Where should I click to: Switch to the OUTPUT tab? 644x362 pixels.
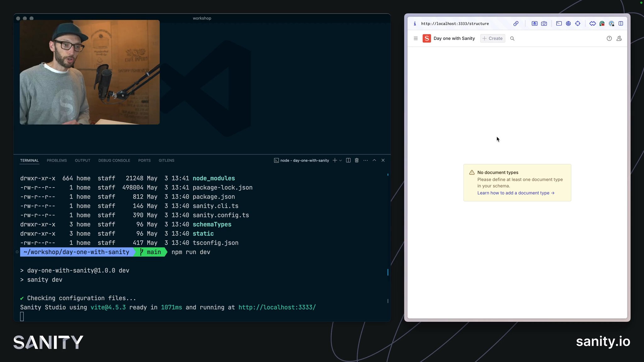[x=82, y=160]
